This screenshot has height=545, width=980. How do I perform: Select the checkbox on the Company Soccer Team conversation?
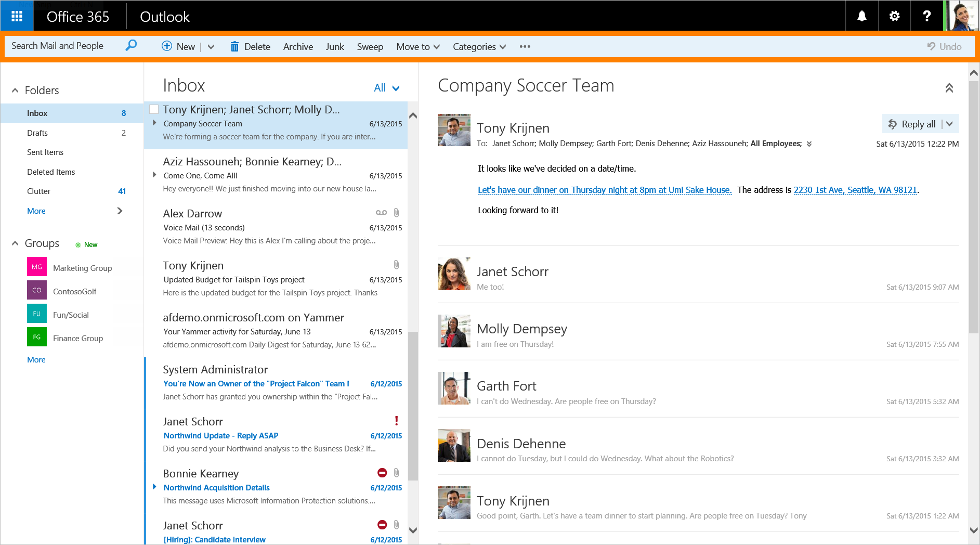click(154, 109)
